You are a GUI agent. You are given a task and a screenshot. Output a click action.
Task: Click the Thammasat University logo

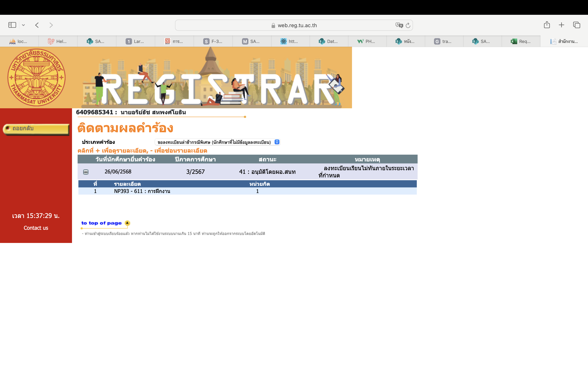[x=36, y=78]
